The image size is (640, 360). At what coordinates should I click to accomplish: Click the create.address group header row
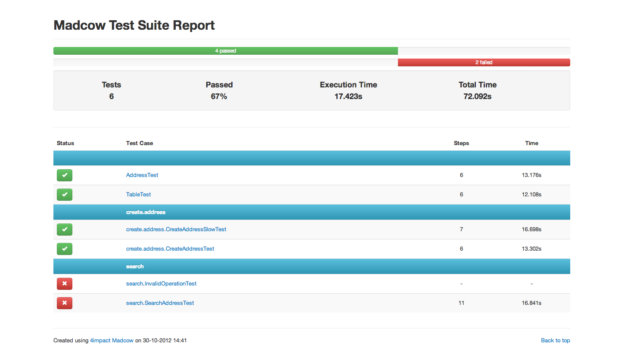click(x=312, y=212)
